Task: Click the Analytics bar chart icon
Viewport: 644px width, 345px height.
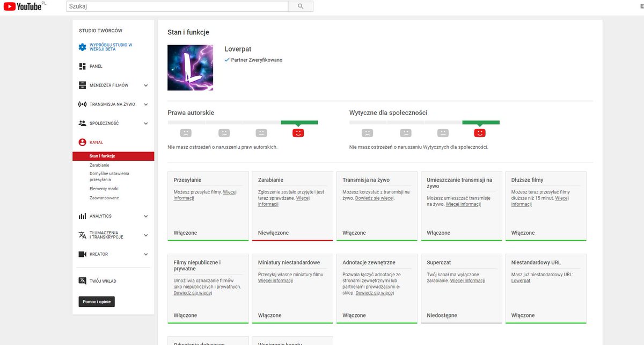Action: [82, 216]
